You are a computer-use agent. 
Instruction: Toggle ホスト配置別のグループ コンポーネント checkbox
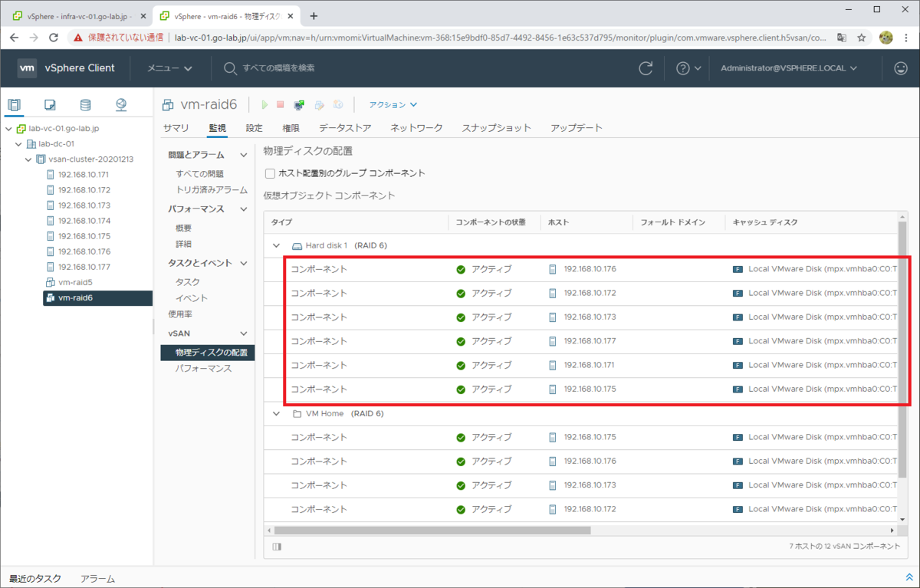point(270,173)
